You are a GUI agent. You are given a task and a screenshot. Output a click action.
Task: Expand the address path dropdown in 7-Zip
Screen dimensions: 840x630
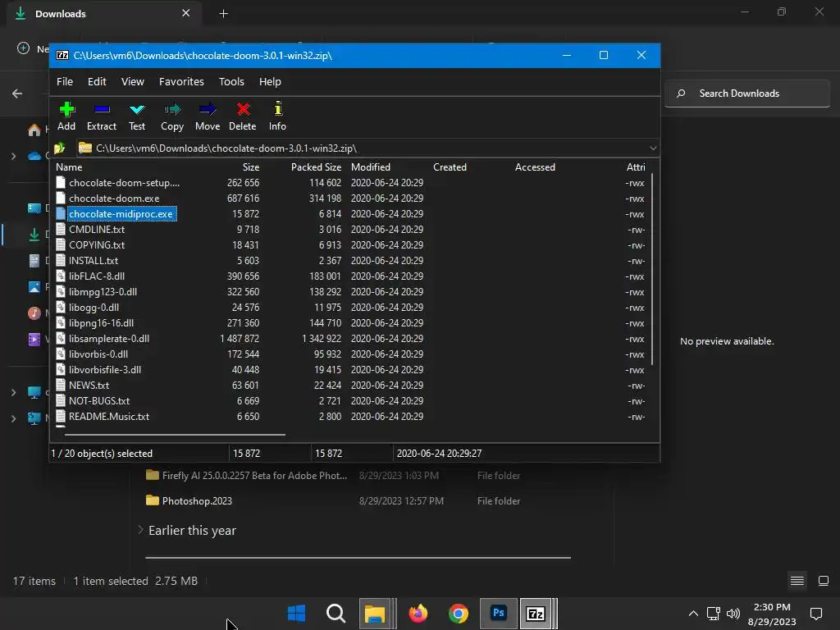(653, 148)
